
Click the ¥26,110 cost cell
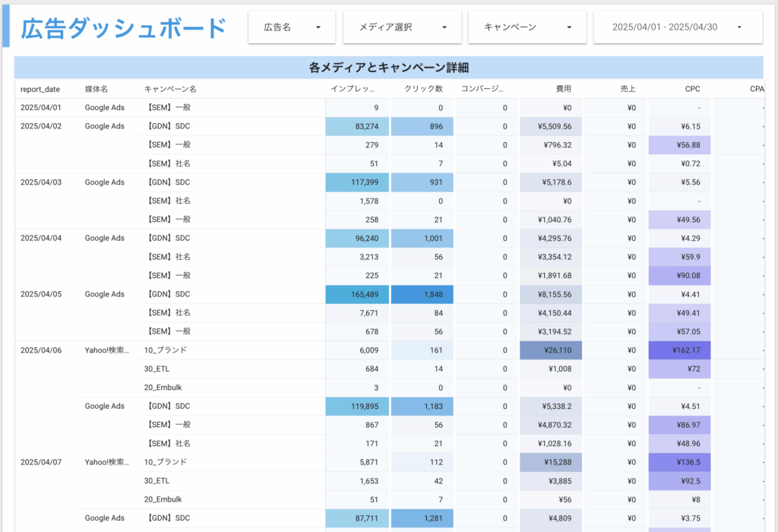551,350
